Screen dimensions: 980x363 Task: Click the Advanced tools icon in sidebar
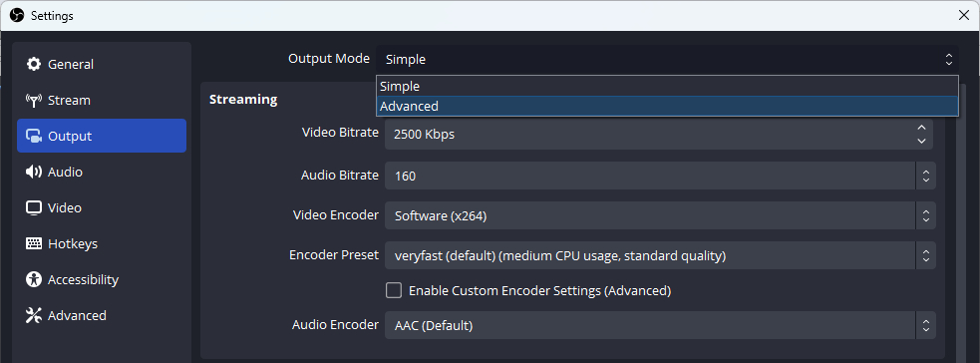pos(33,315)
